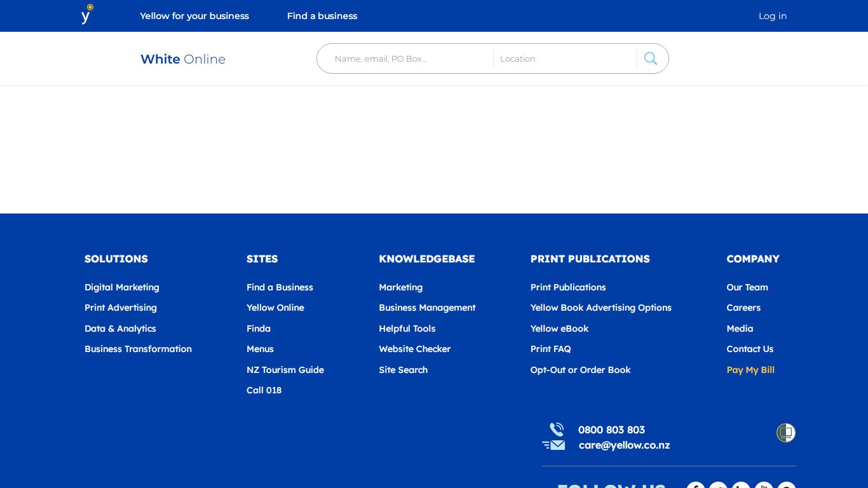The width and height of the screenshot is (868, 488).
Task: Open Print Advertising link
Action: click(121, 308)
